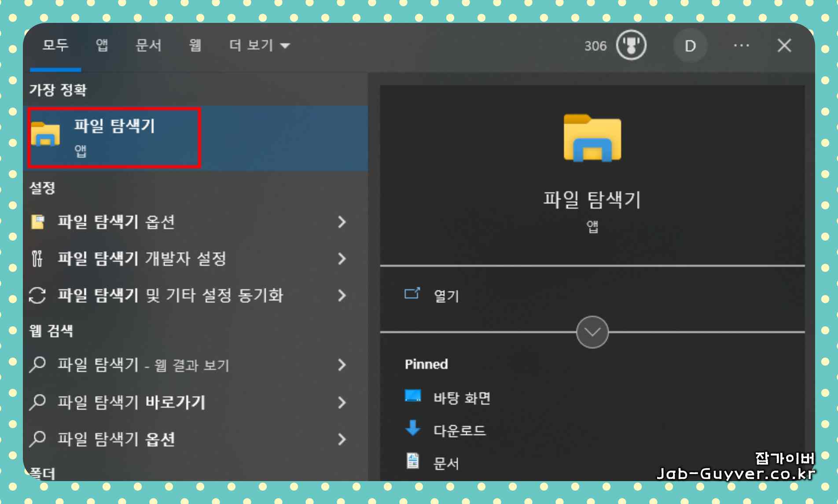Expand arrow for 파일 탐색기 옵션 setting
Image resolution: width=838 pixels, height=504 pixels.
[342, 222]
